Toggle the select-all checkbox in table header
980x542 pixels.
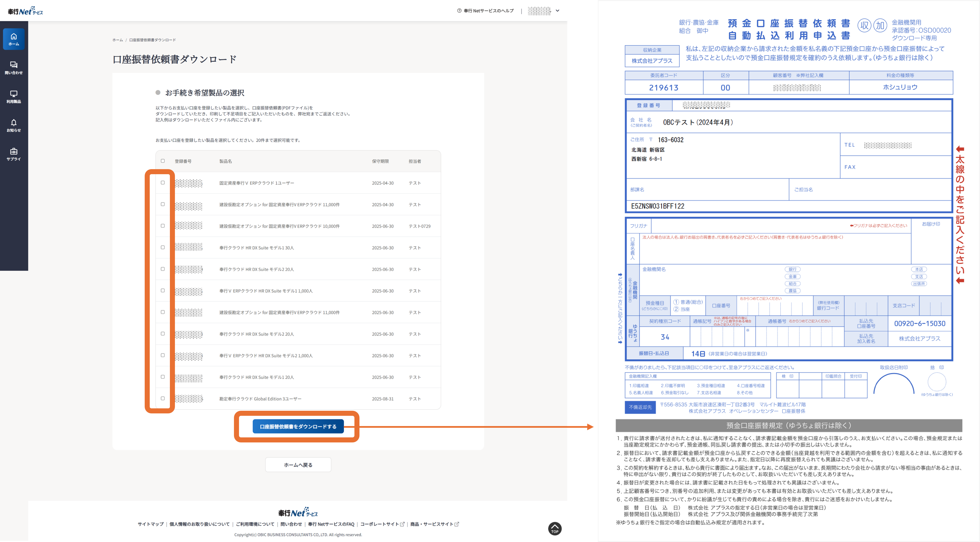[163, 161]
